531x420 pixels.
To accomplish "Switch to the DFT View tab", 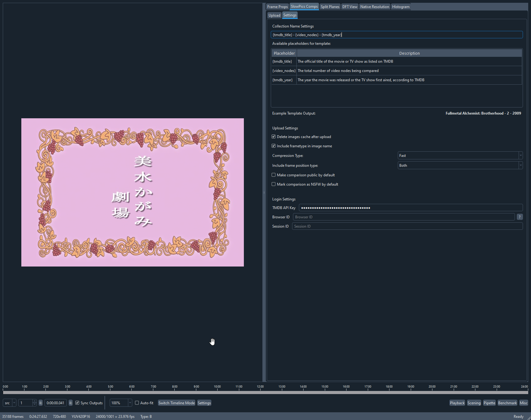I will point(350,6).
